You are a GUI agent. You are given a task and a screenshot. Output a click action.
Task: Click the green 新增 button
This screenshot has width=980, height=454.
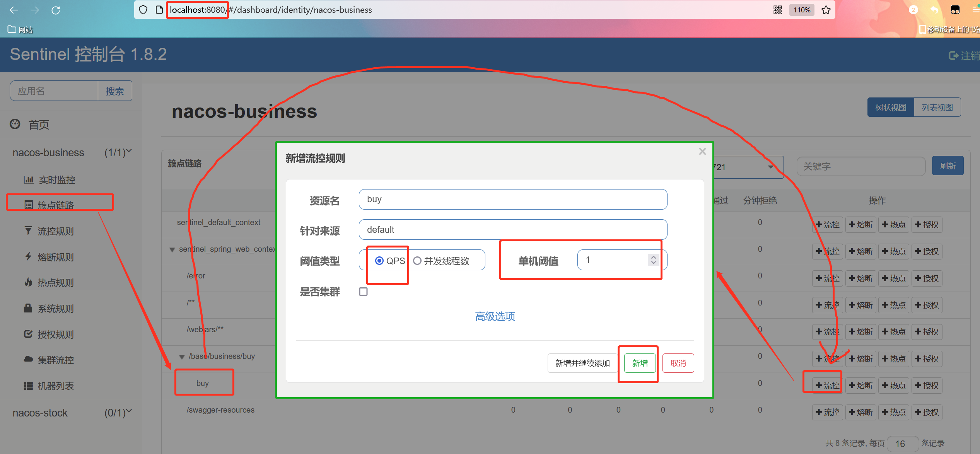tap(640, 363)
